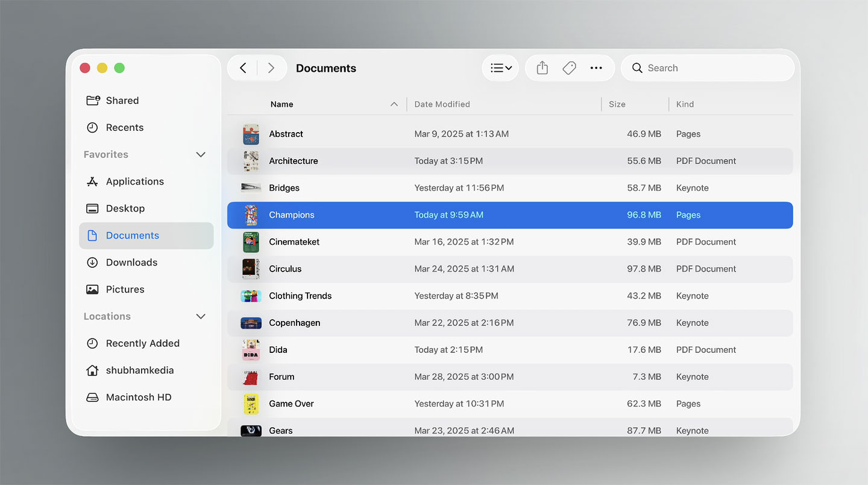
Task: Select the Abstract file name
Action: tap(286, 134)
